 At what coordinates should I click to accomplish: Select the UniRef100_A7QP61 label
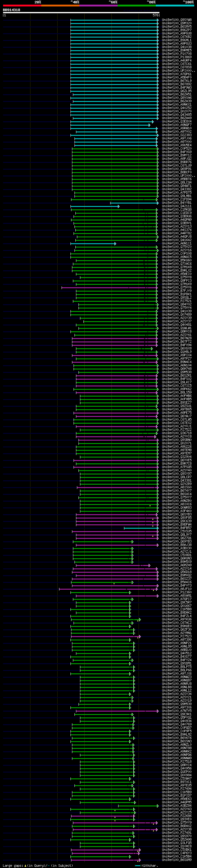click(x=177, y=74)
